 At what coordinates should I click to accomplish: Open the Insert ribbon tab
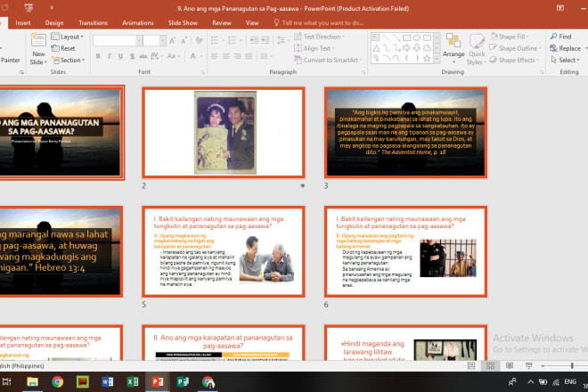[23, 23]
